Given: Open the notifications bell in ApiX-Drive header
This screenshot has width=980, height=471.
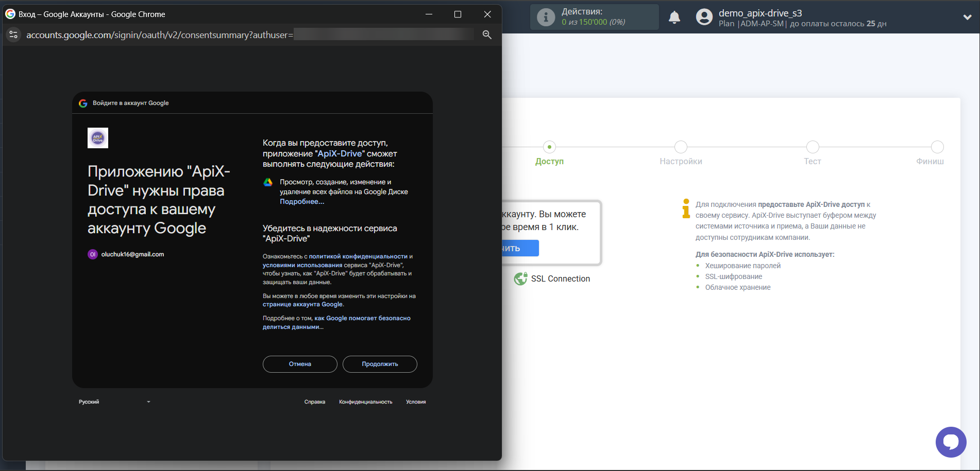Looking at the screenshot, I should [674, 17].
